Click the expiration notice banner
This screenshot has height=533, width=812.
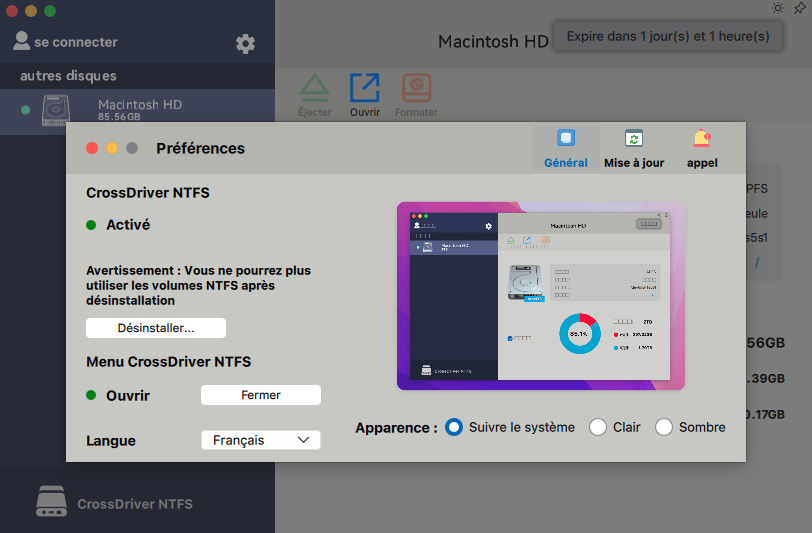coord(668,36)
